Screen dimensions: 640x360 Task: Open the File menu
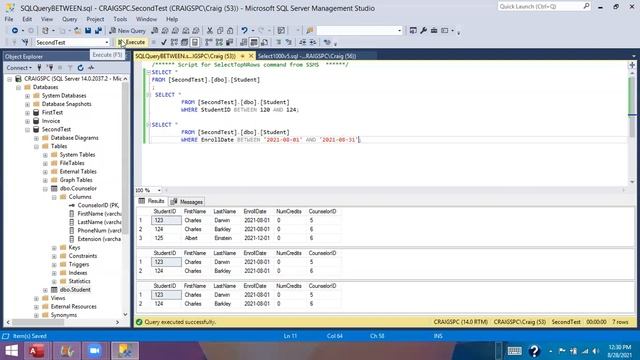coord(9,19)
